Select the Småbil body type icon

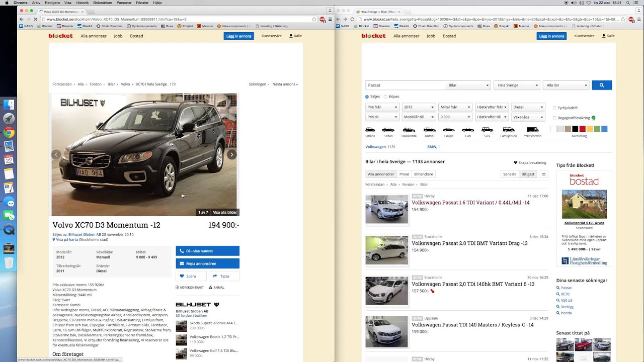[370, 130]
